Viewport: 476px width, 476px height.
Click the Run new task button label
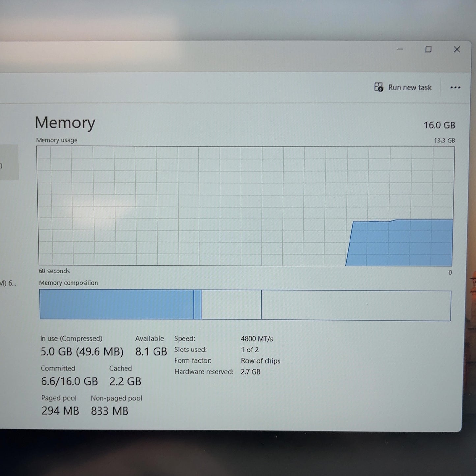click(x=410, y=87)
